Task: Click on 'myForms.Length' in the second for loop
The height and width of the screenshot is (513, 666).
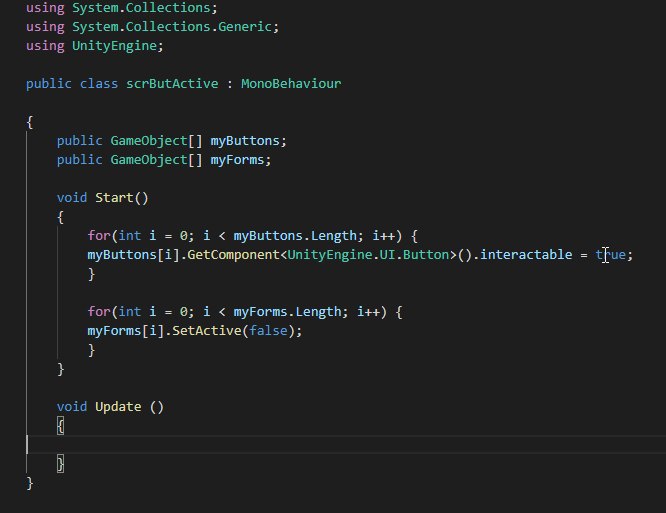Action: 288,312
